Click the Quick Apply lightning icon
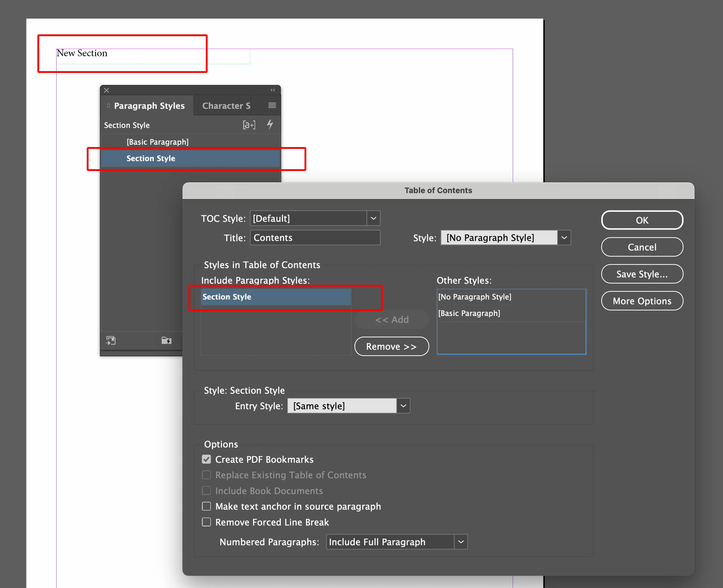 [x=270, y=124]
